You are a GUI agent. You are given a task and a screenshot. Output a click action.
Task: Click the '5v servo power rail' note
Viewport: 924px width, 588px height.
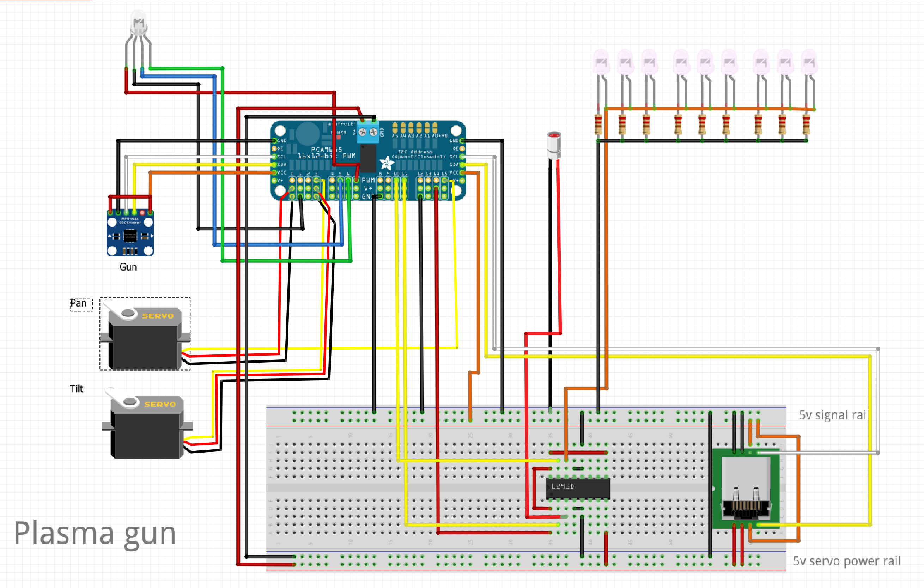coord(846,561)
